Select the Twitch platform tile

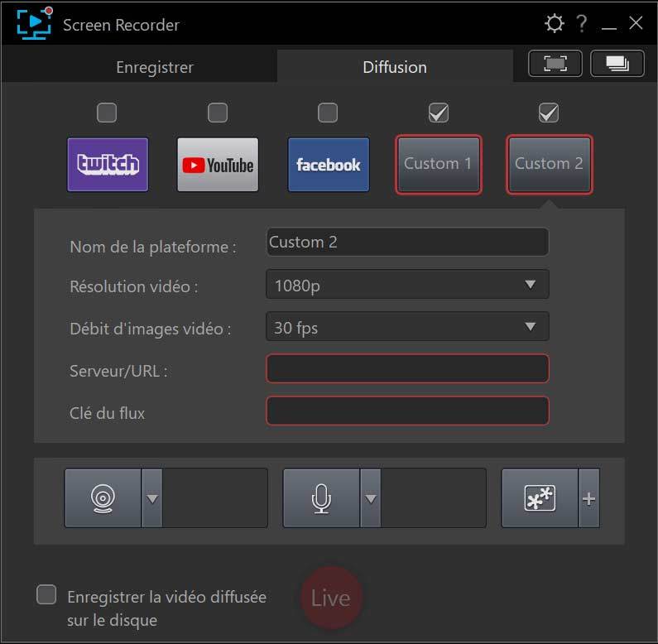(x=108, y=165)
